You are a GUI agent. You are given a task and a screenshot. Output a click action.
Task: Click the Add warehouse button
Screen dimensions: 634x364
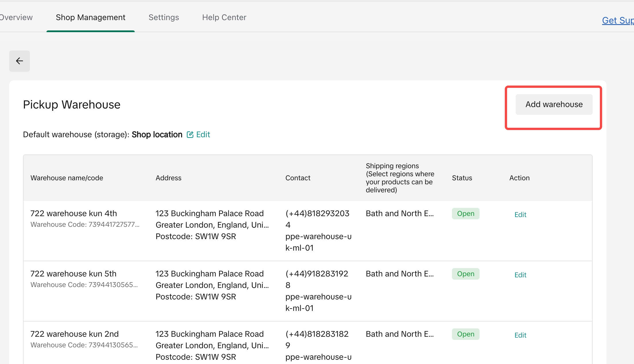point(554,104)
